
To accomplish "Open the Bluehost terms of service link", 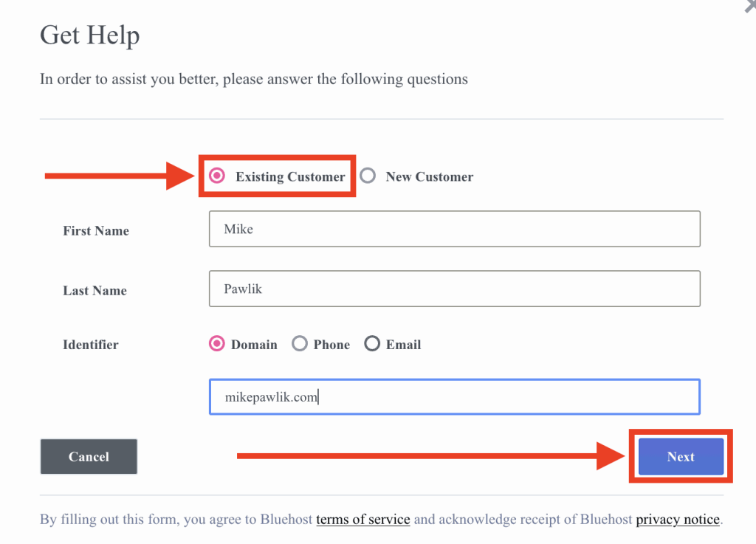I will [x=362, y=520].
